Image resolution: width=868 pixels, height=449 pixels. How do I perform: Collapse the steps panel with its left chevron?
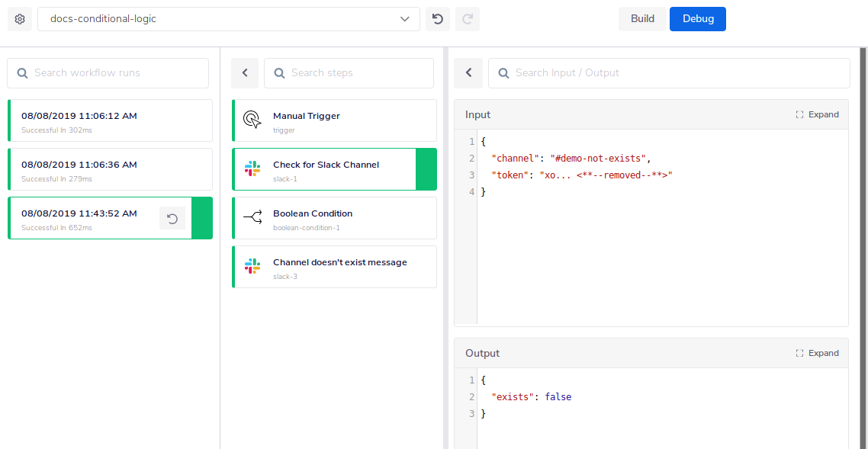tap(244, 72)
